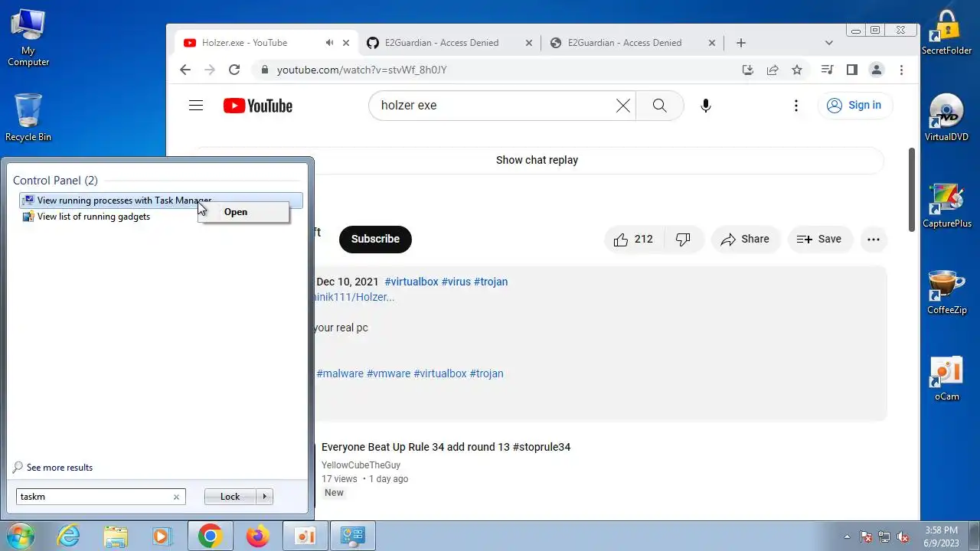Select View list of running gadgets
This screenshot has height=551, width=980.
point(93,217)
